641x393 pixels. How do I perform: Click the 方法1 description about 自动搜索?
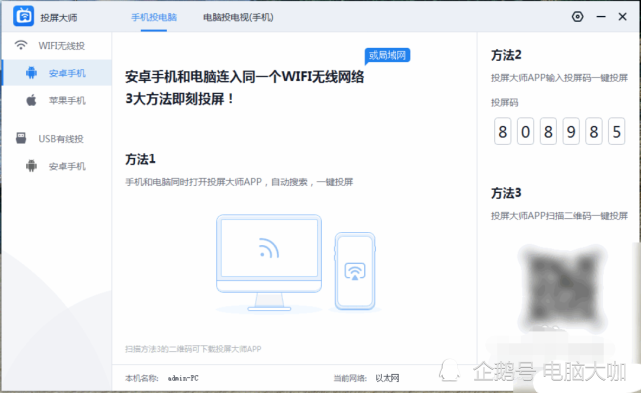[239, 182]
